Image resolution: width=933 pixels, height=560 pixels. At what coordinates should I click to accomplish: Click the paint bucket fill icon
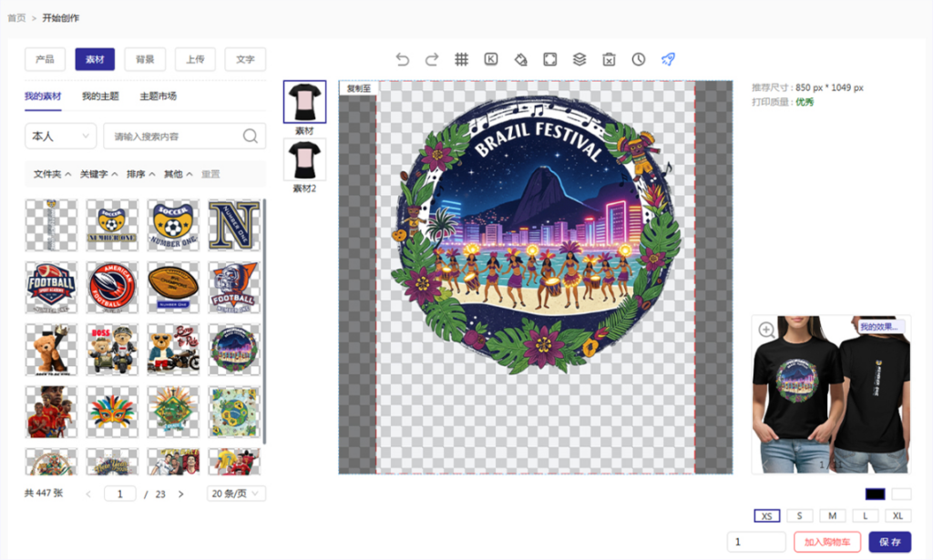(520, 59)
